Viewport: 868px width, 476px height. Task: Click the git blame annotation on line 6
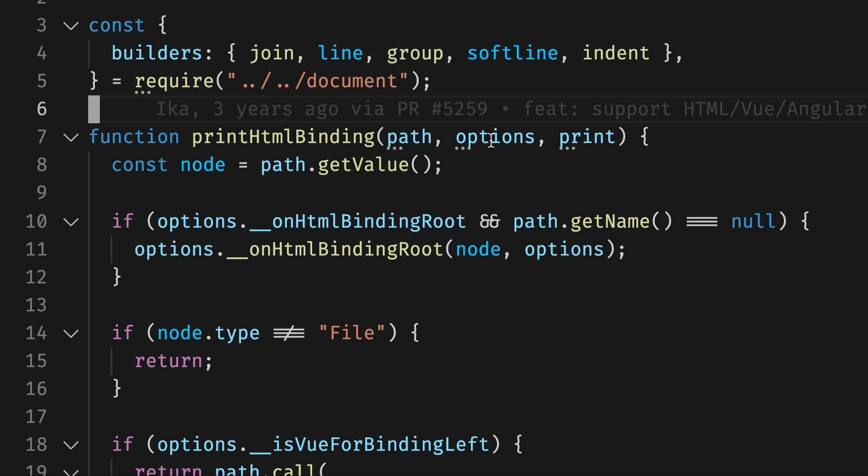click(x=510, y=109)
